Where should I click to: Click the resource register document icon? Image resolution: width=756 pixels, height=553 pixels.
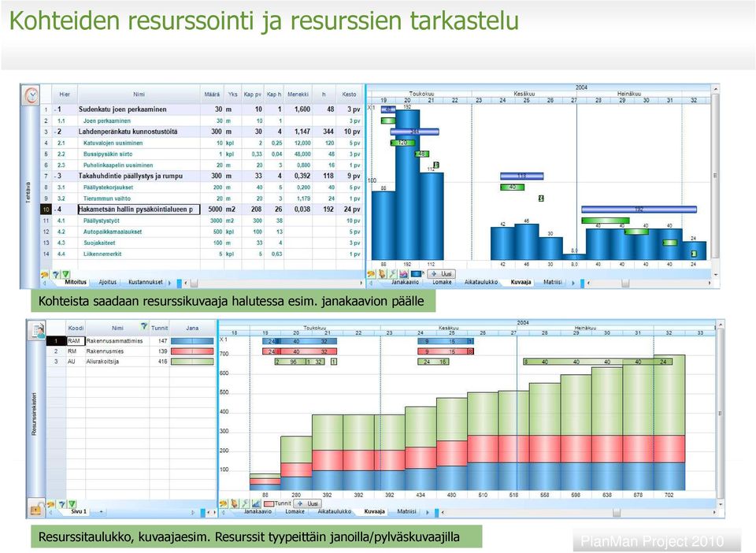pyautogui.click(x=37, y=330)
